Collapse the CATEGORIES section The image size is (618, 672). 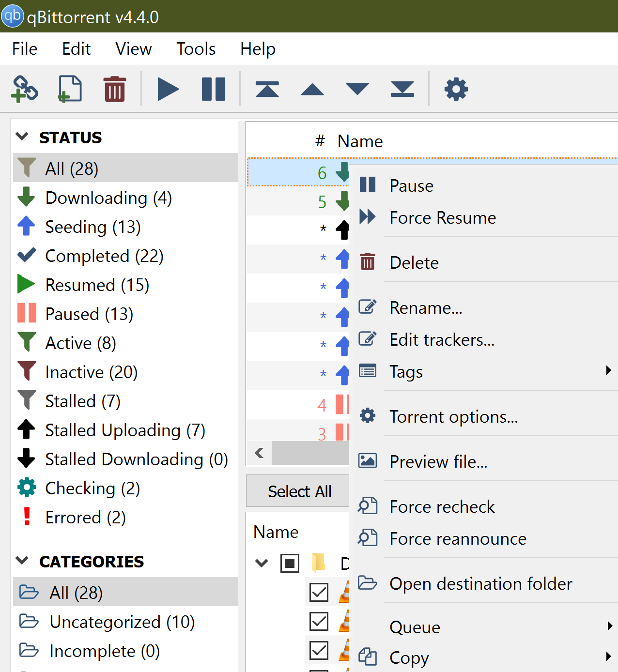click(x=22, y=561)
